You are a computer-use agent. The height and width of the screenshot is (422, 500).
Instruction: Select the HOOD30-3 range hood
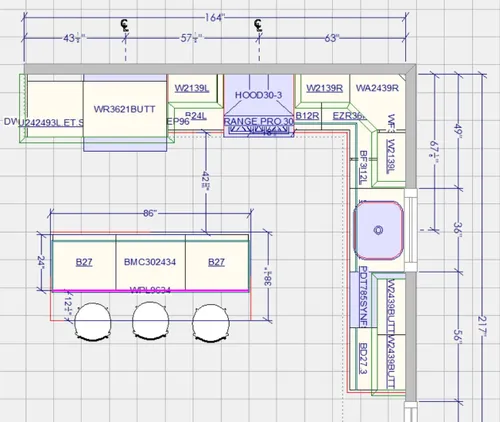pos(259,95)
